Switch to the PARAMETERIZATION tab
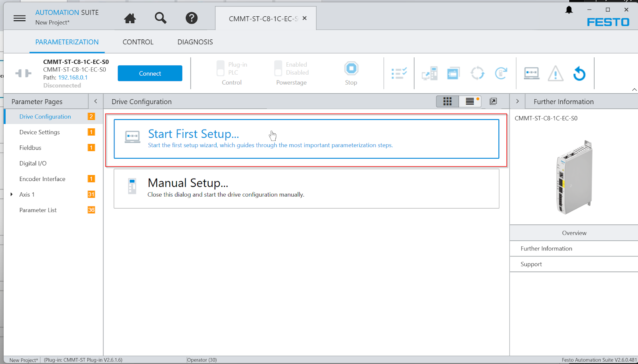 point(67,42)
